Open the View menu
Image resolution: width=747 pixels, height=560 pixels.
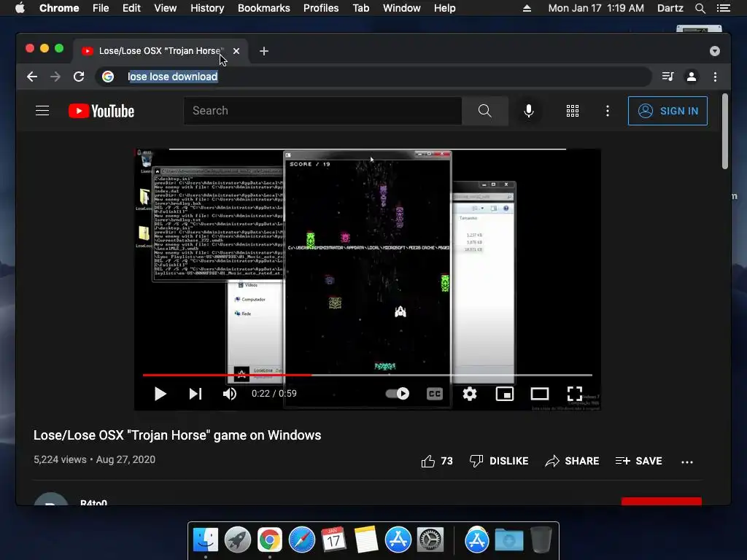[166, 8]
